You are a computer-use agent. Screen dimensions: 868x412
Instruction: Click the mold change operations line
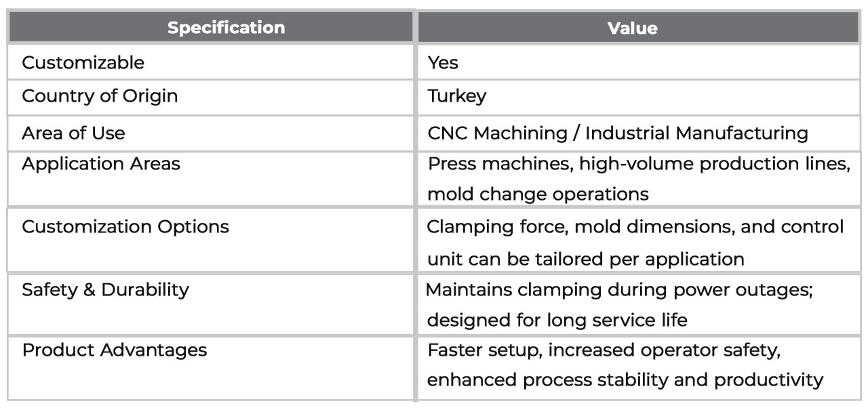pyautogui.click(x=538, y=194)
